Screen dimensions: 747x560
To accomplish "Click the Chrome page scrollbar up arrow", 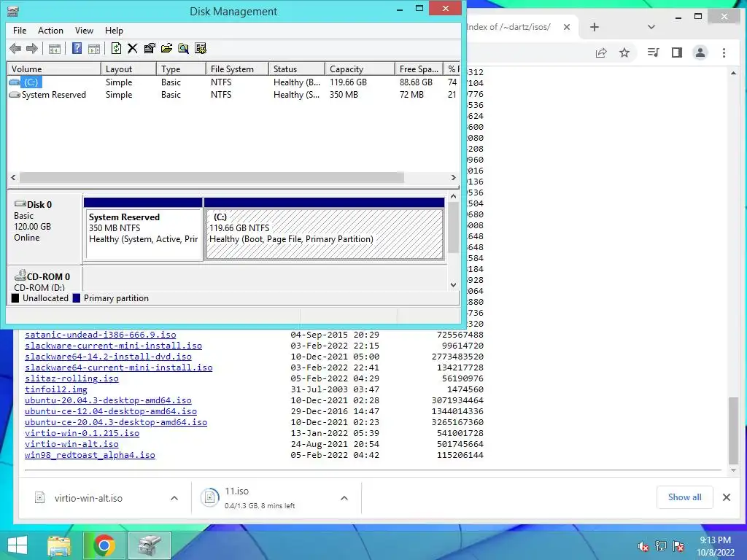I will 733,73.
